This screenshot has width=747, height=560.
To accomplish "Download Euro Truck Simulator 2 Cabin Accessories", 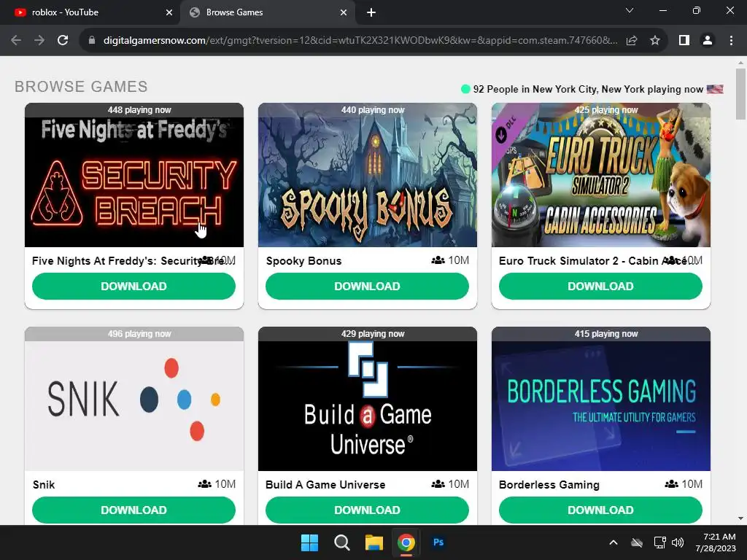I will (x=601, y=286).
